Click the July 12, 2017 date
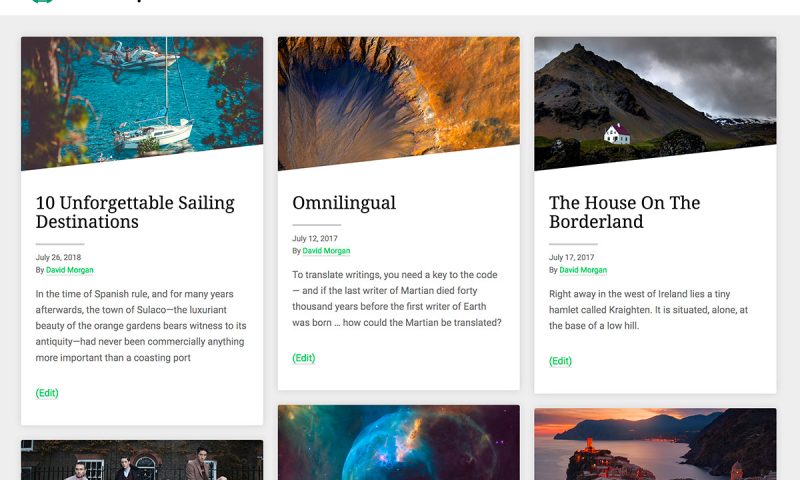Viewport: 800px width, 480px height. pyautogui.click(x=315, y=238)
